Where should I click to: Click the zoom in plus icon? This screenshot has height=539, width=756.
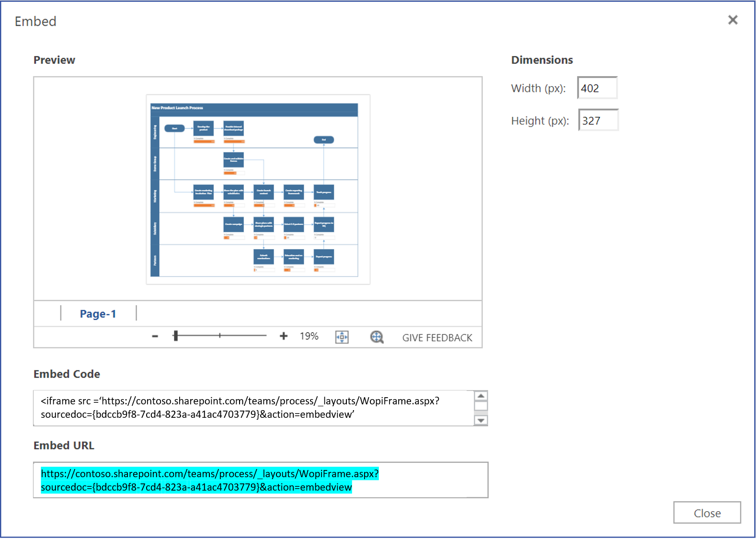[x=284, y=336]
